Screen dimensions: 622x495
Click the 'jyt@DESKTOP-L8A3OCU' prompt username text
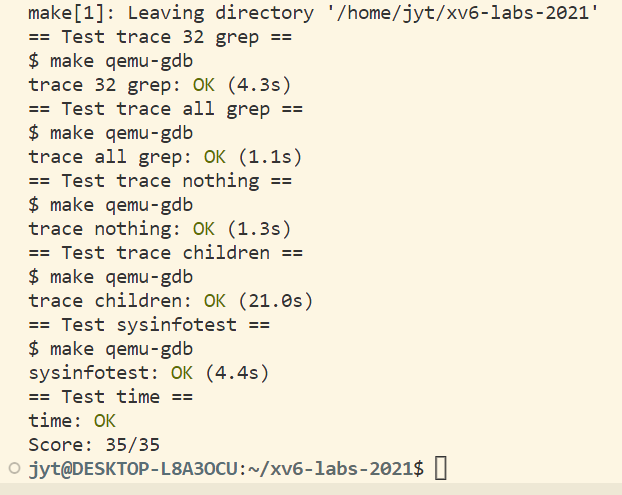pos(126,469)
